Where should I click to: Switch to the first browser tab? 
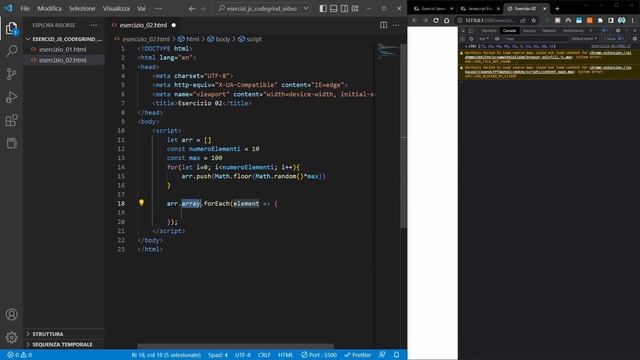click(x=433, y=9)
